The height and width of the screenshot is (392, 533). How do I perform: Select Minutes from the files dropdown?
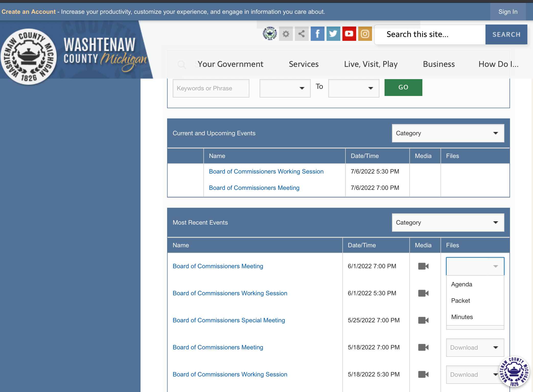[x=462, y=317]
